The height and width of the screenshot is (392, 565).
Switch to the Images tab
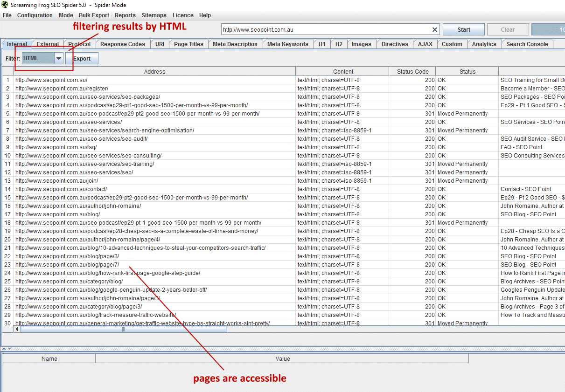tap(362, 44)
